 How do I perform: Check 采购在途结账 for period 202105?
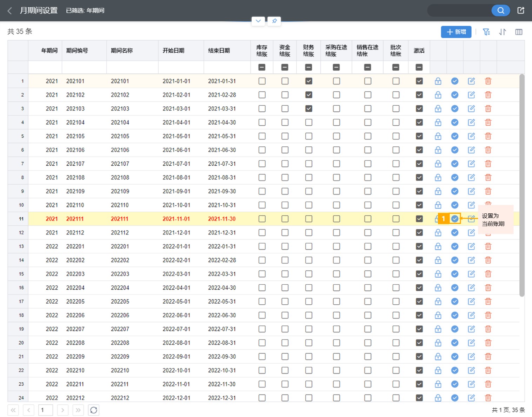[x=336, y=136]
